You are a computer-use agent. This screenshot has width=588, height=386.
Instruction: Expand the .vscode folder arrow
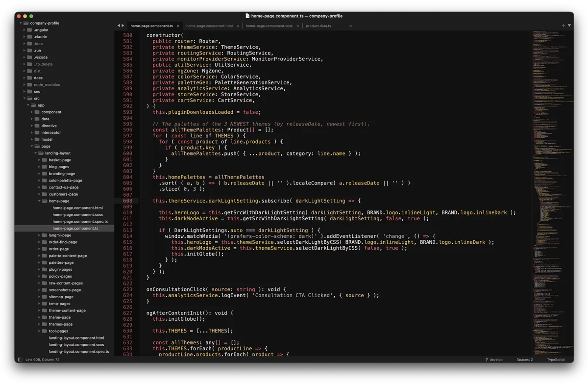(24, 57)
